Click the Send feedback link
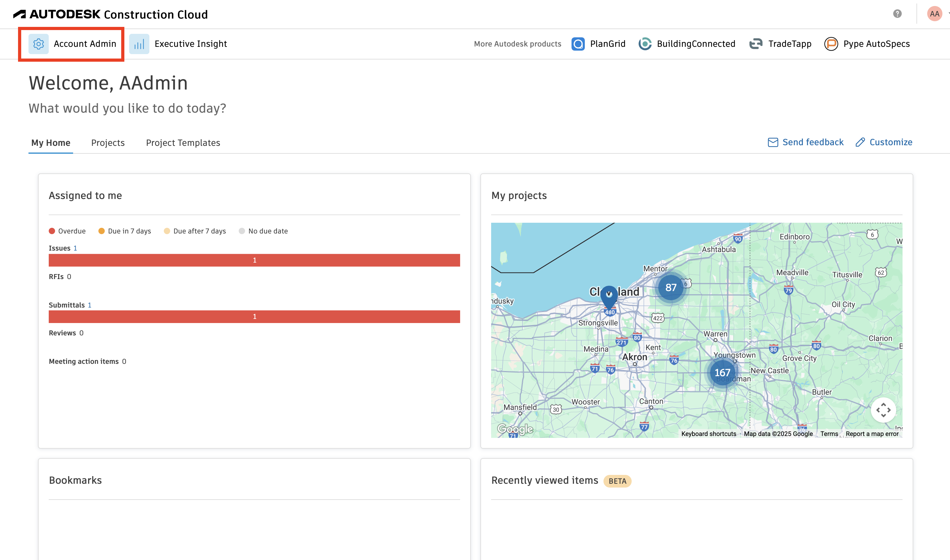 [813, 142]
